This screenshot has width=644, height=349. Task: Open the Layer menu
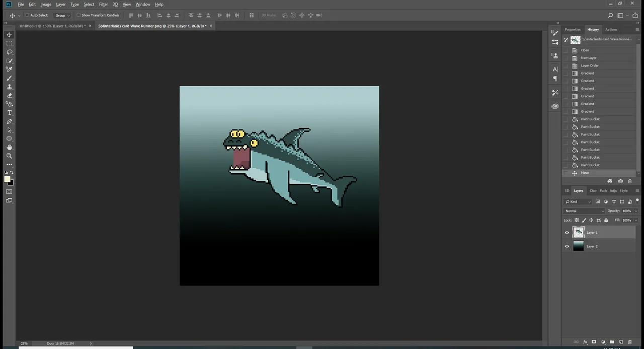pyautogui.click(x=61, y=4)
